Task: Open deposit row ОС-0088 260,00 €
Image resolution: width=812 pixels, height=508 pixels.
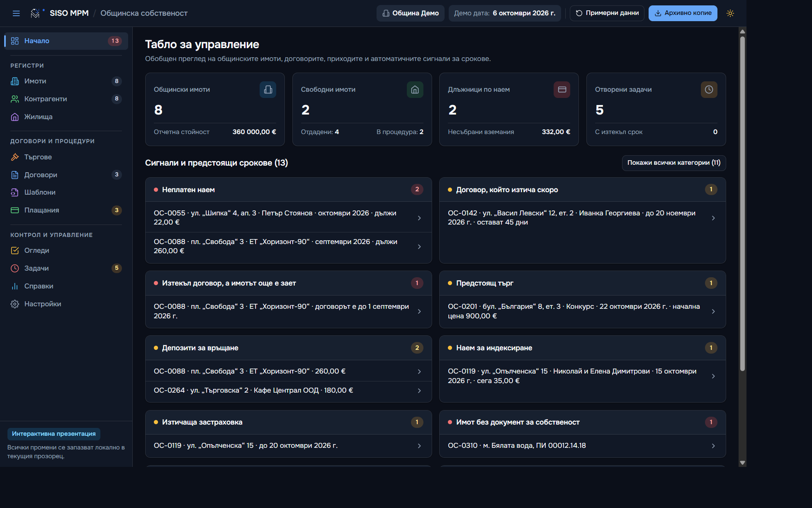Action: (288, 371)
